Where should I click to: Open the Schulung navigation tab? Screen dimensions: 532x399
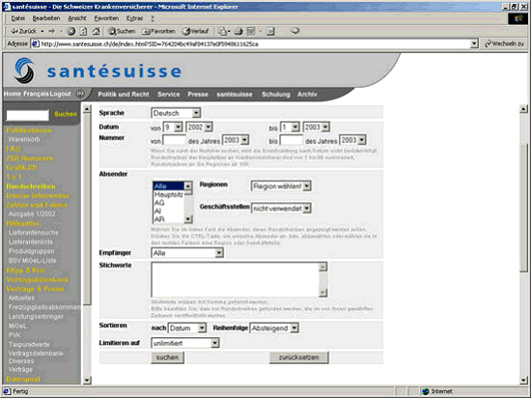coord(275,94)
